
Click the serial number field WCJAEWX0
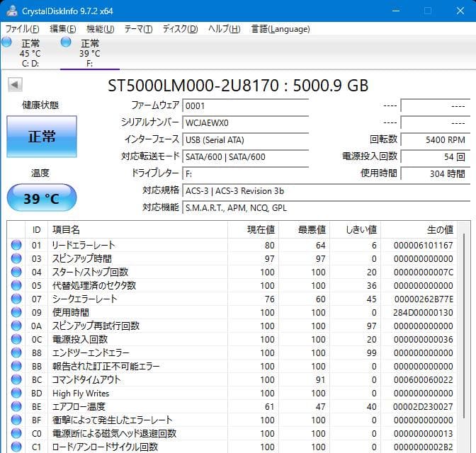tap(246, 122)
